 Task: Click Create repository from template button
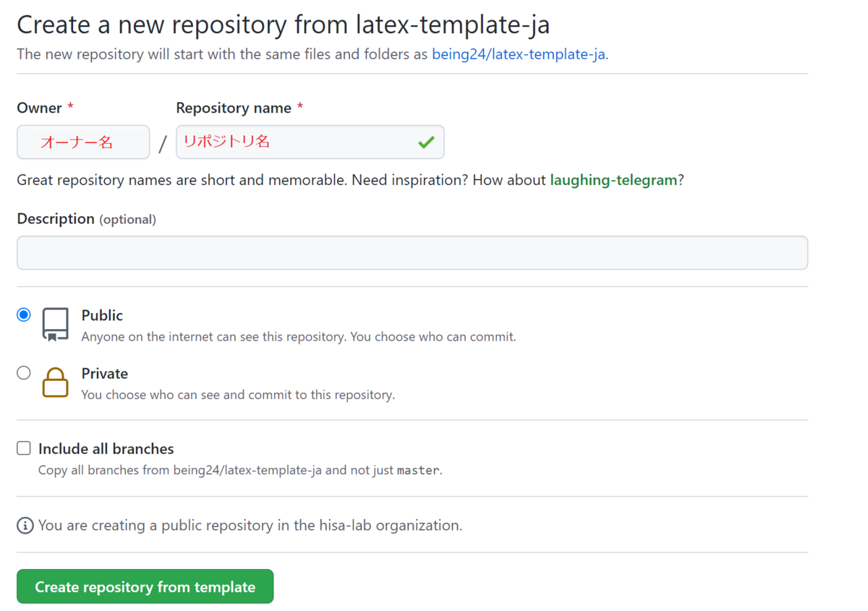(x=145, y=586)
